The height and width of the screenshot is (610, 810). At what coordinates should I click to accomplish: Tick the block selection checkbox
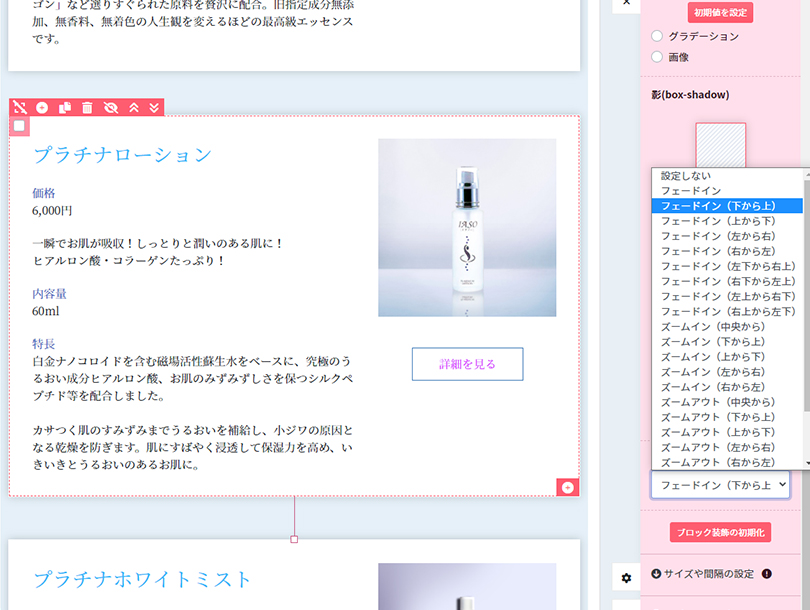(19, 126)
